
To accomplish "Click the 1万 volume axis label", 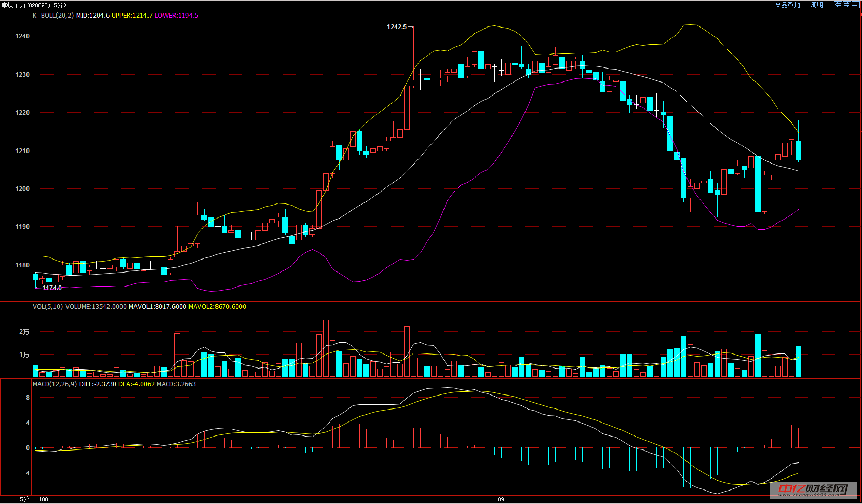I will point(24,355).
